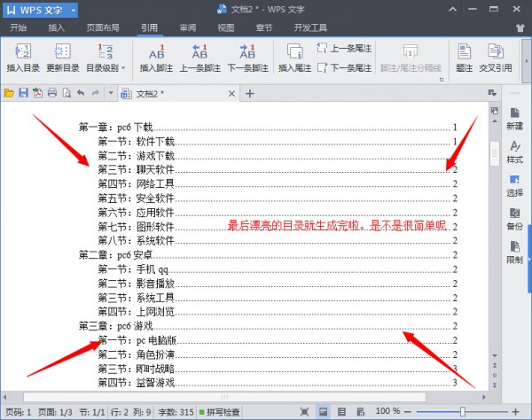The width and height of the screenshot is (532, 420).
Task: Open the 目录级别 dropdown
Action: (x=106, y=58)
